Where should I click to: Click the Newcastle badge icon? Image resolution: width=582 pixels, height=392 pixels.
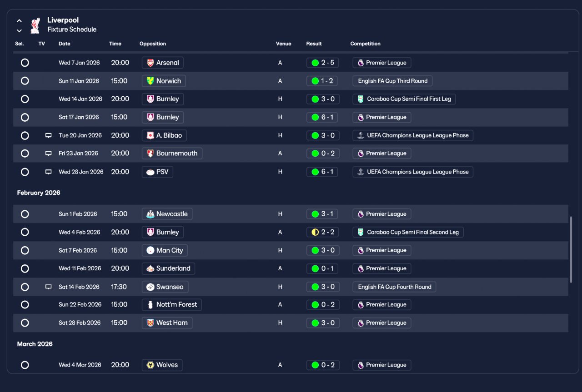150,214
